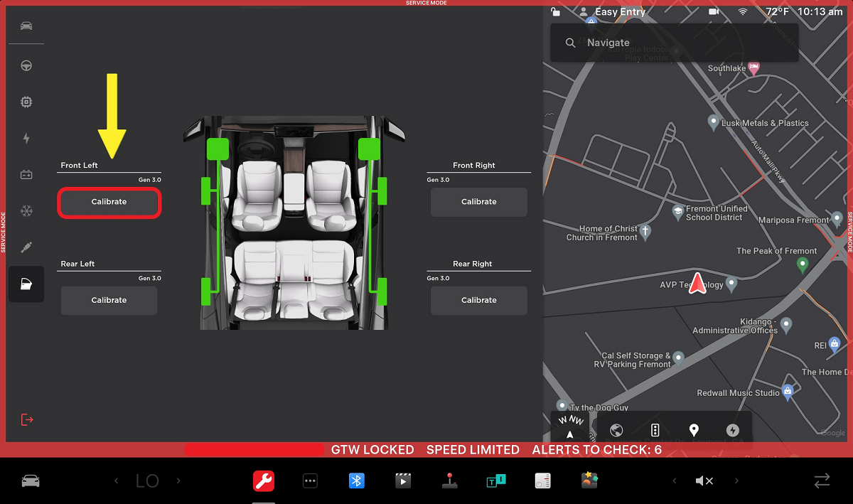Screen dimensions: 853x504
Task: Calibrate the Front Left window
Action: 109,202
